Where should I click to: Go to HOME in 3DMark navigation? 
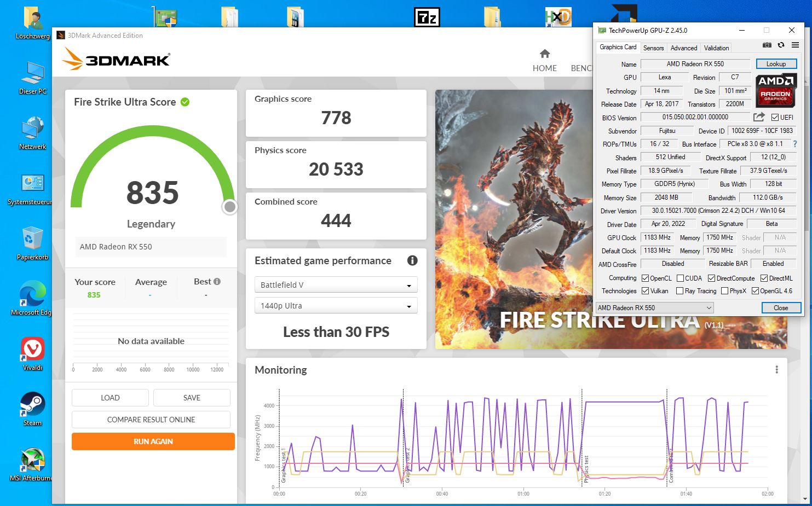point(544,68)
